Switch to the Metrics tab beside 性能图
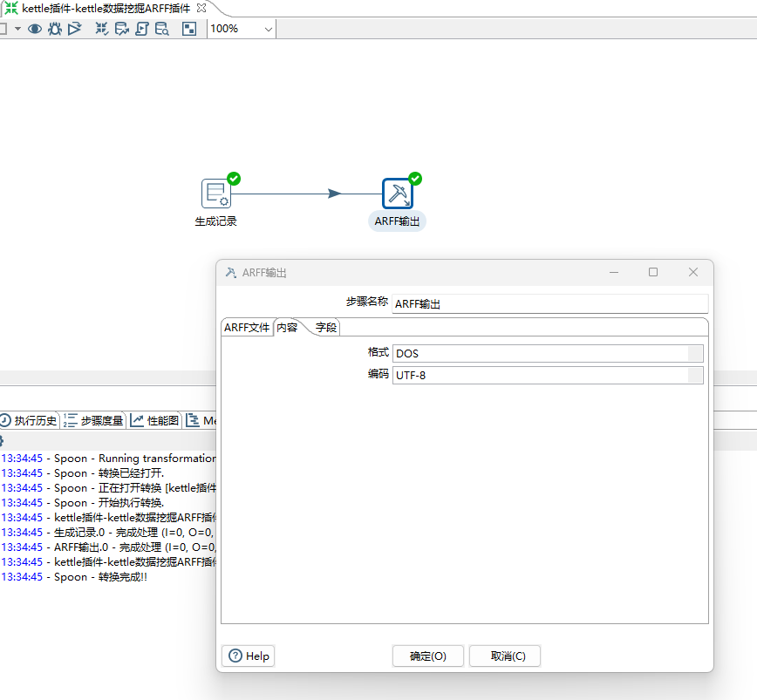This screenshot has height=700, width=757. click(x=200, y=421)
